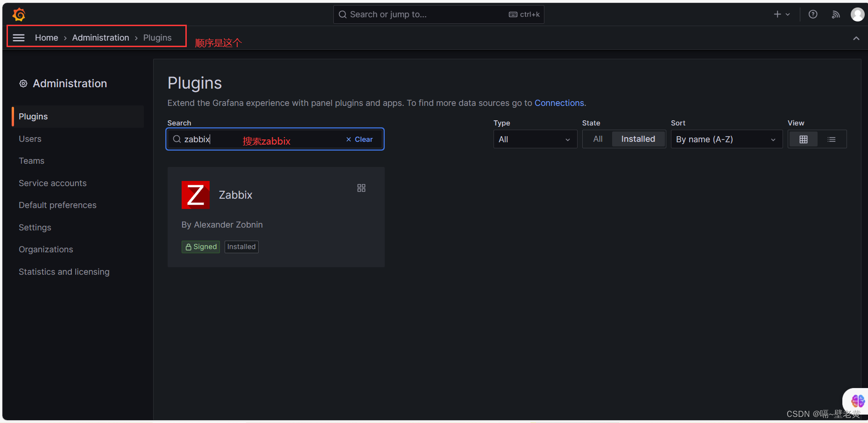Click the search magnifier icon in Search field
The width and height of the screenshot is (868, 423).
(177, 139)
